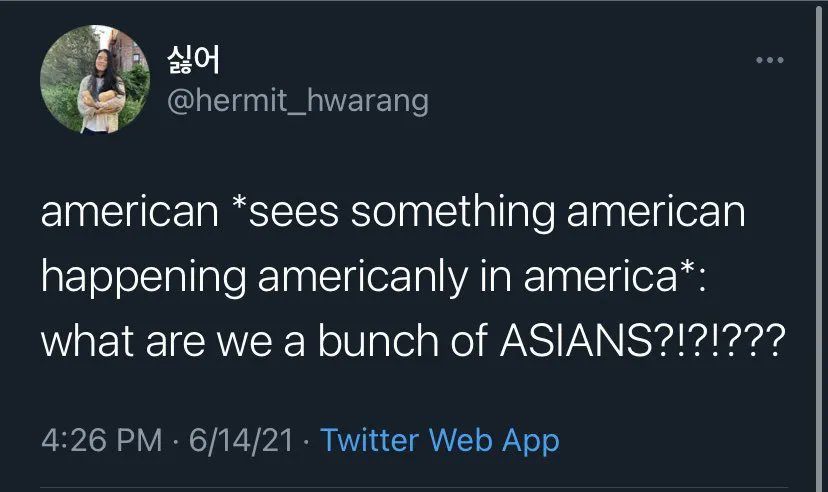Open the Twitter Web App source link

(439, 441)
